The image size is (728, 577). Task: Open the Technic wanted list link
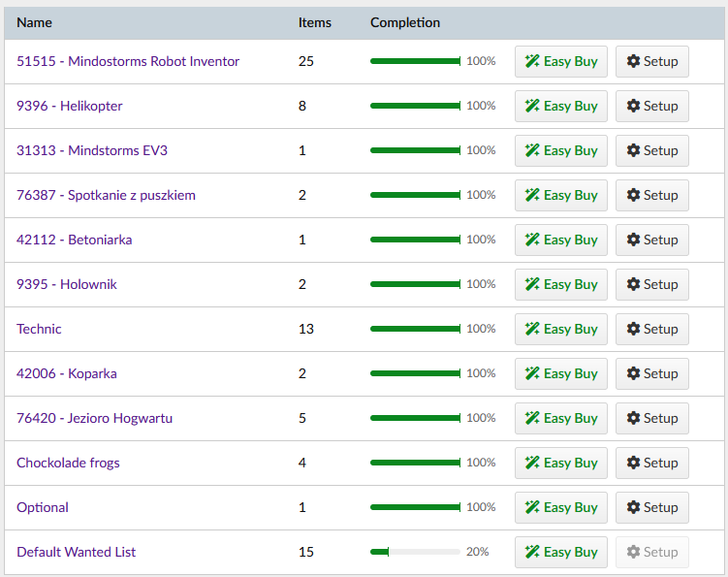point(39,329)
